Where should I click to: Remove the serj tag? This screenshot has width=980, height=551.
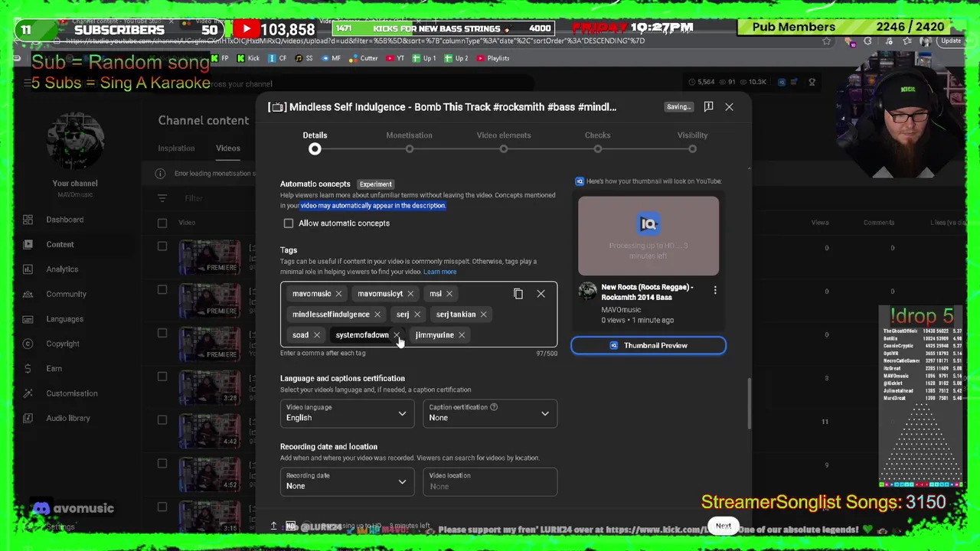[417, 315]
